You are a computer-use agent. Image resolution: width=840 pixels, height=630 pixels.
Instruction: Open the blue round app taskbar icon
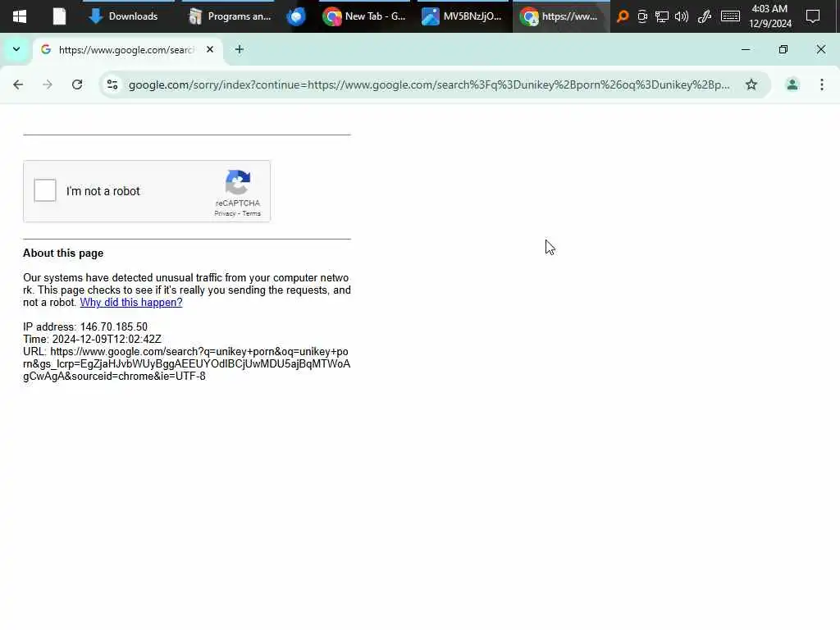click(x=295, y=16)
